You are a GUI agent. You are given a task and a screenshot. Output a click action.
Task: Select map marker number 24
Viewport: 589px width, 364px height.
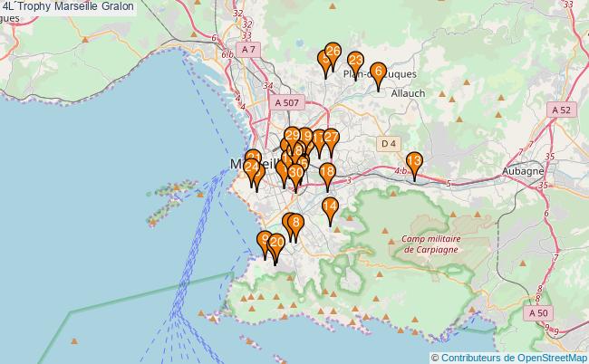[251, 168]
